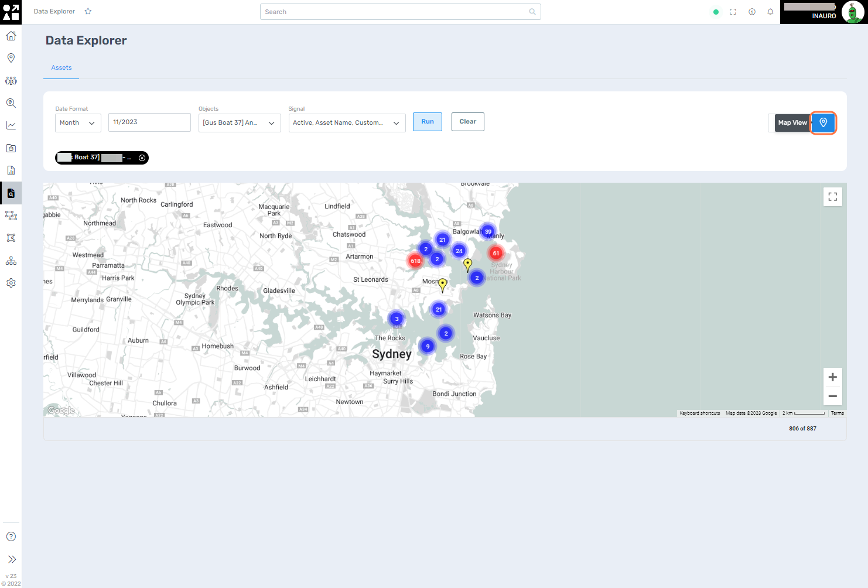
Task: Remove the Boat 37 filter chip
Action: (x=142, y=158)
